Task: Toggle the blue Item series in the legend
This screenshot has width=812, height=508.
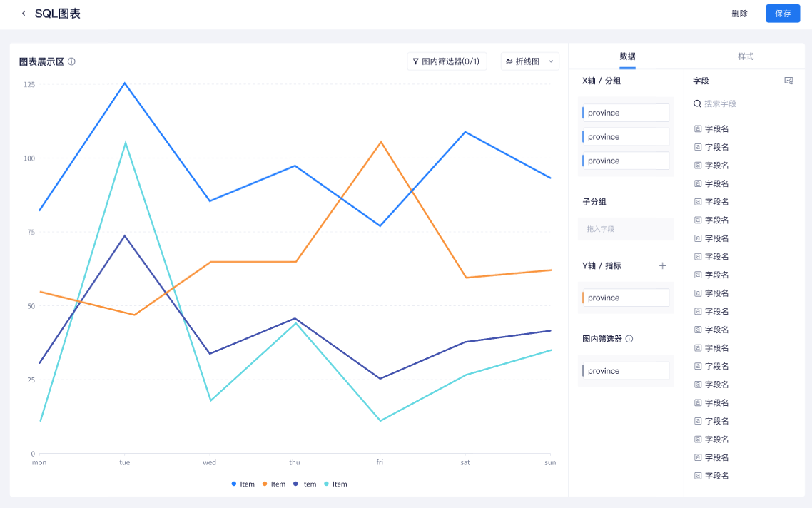Action: point(243,484)
